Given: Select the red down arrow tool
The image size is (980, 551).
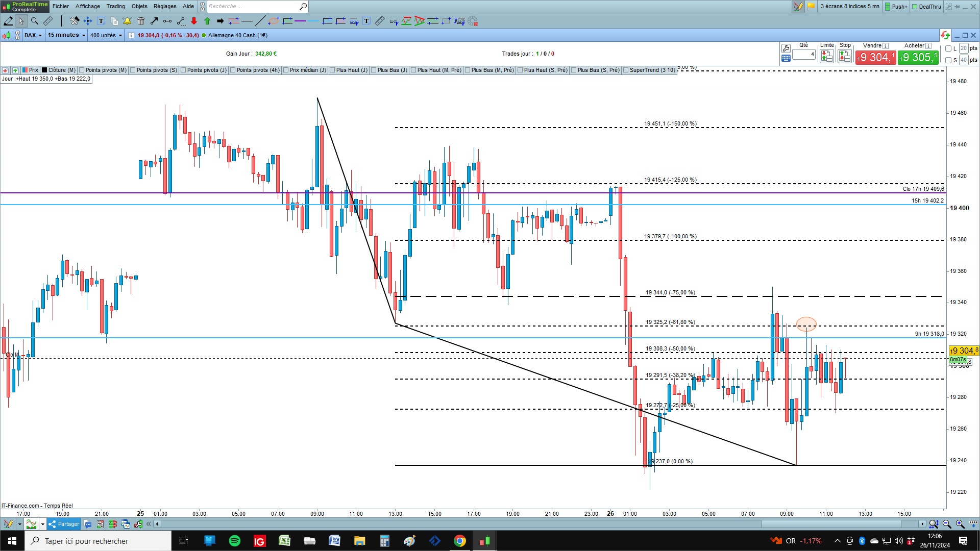Looking at the screenshot, I should (194, 21).
